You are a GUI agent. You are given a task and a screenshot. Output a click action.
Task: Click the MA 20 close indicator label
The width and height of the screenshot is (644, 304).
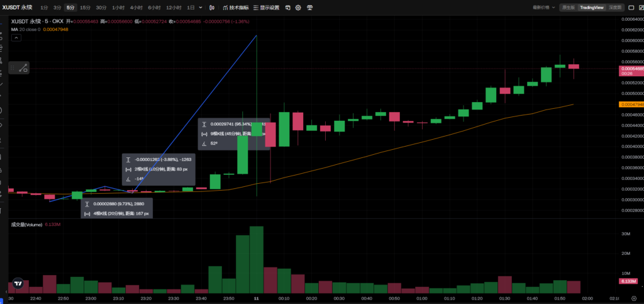(25, 29)
